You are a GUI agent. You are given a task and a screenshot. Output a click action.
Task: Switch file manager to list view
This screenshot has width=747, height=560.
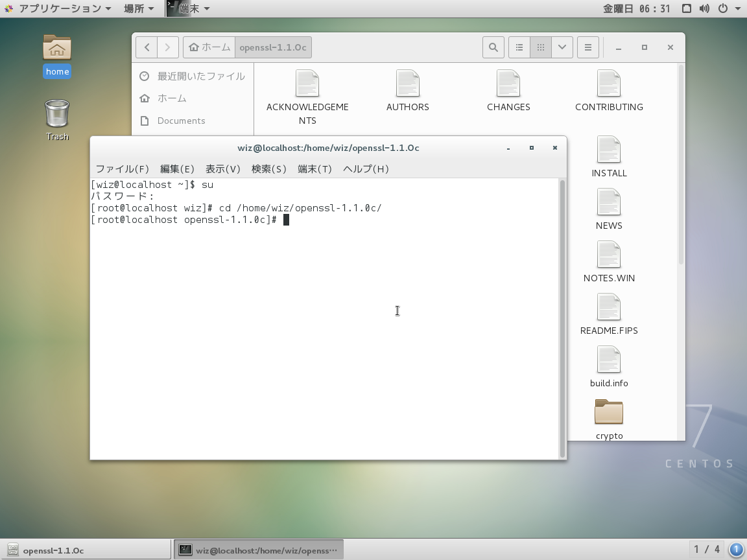point(519,47)
